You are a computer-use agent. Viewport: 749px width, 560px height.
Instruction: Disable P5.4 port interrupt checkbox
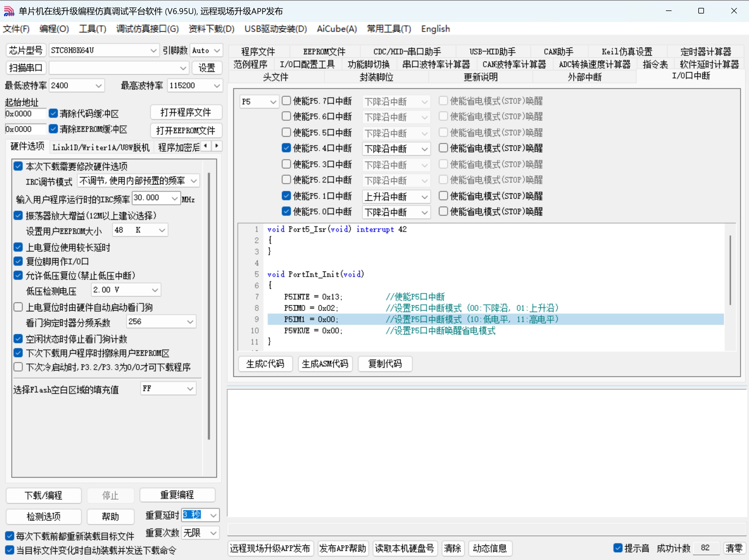click(x=286, y=148)
